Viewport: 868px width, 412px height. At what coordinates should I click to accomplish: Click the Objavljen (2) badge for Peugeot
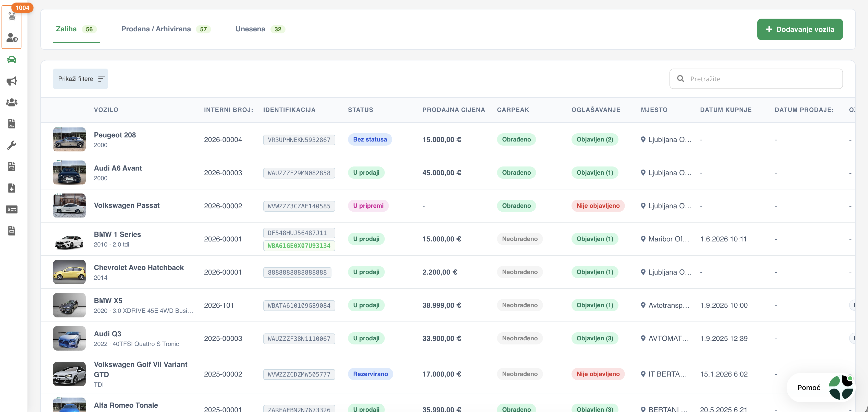595,139
